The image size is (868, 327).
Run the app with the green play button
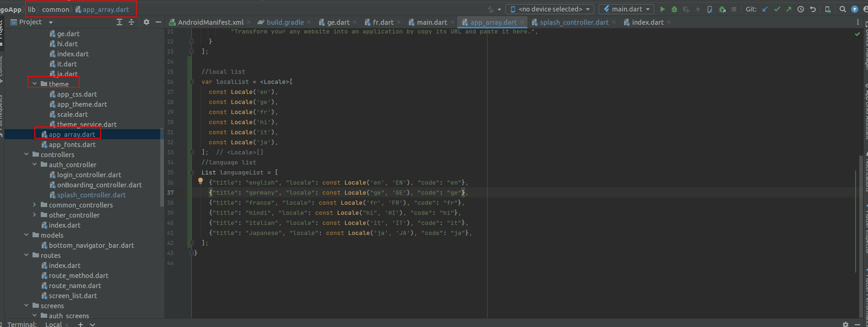pos(662,9)
